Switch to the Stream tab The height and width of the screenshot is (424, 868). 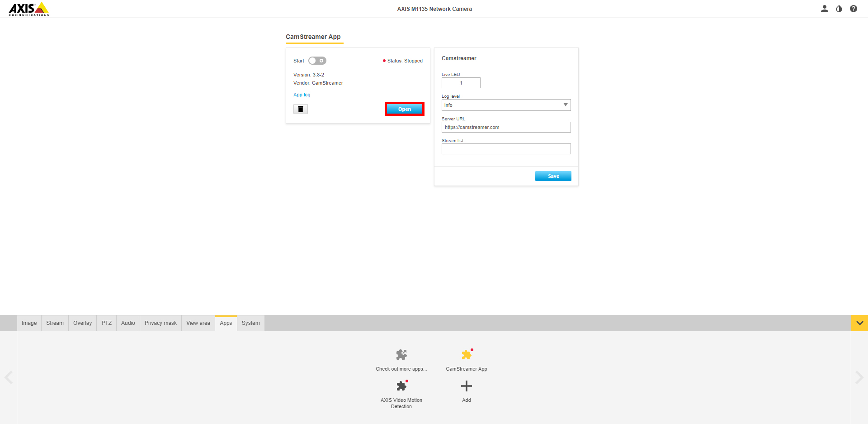pyautogui.click(x=55, y=323)
